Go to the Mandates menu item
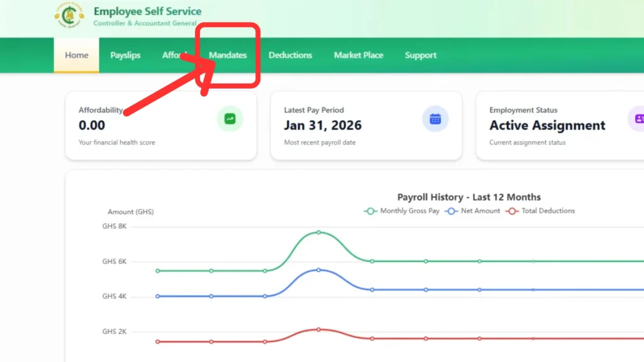644x362 pixels. tap(228, 55)
